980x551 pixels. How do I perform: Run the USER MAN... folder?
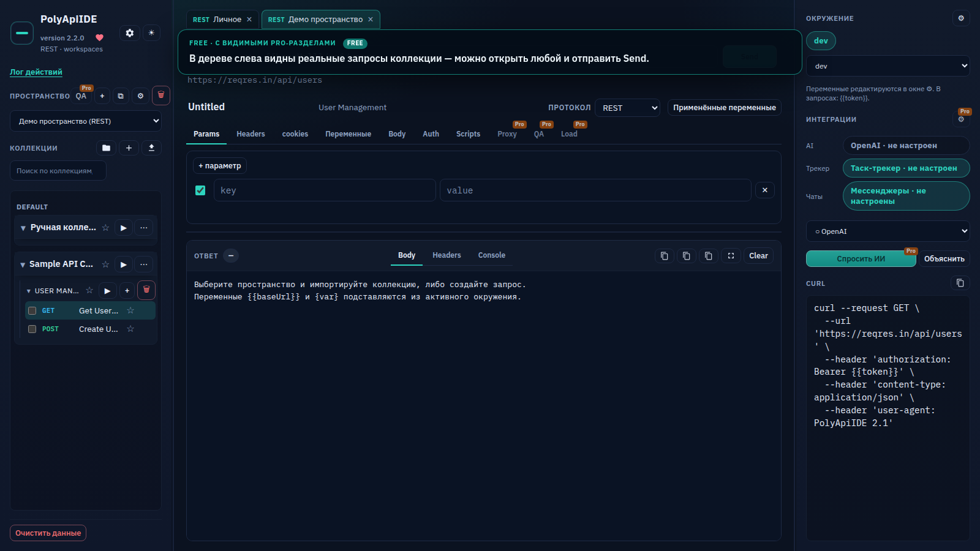click(x=107, y=291)
